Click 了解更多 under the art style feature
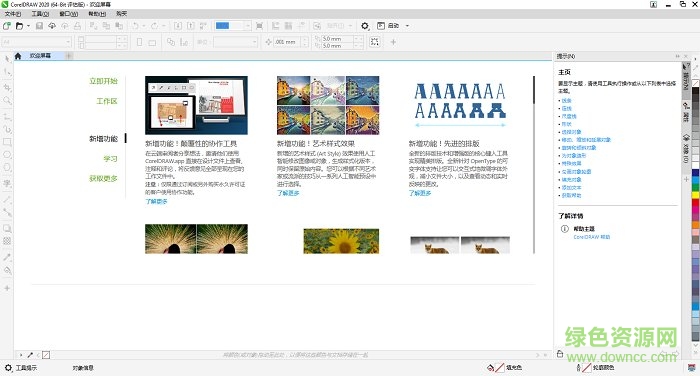The width and height of the screenshot is (700, 376). tap(288, 193)
